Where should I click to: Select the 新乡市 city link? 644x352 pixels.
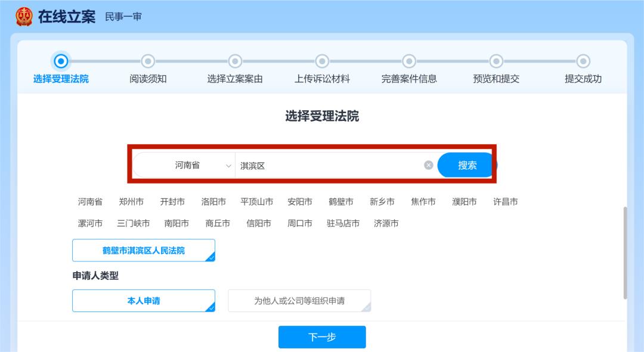382,202
